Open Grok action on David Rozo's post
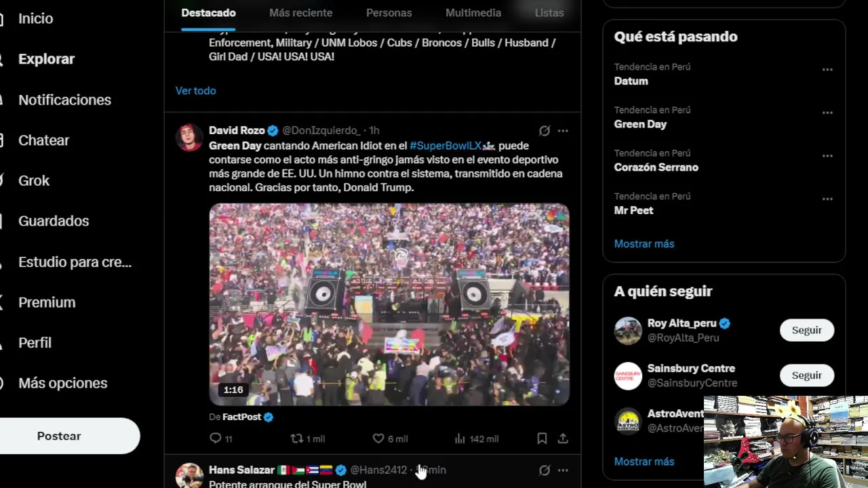 pos(544,131)
